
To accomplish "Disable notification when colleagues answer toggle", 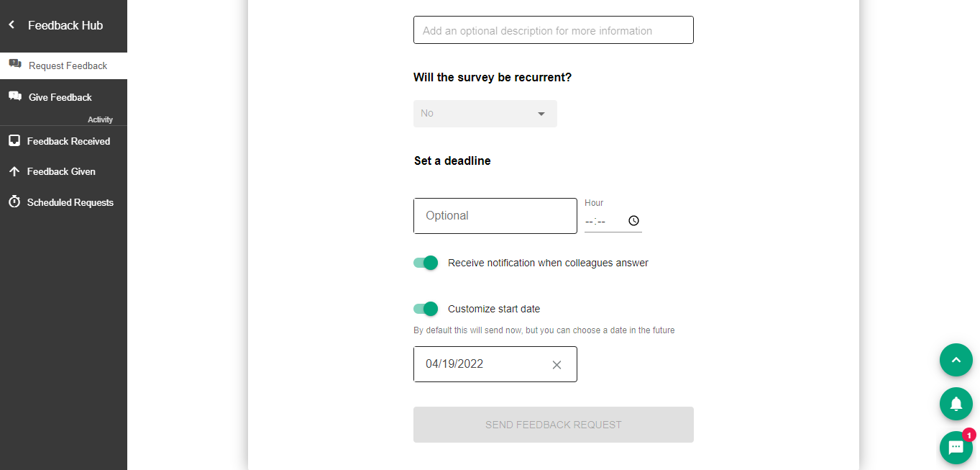I will pyautogui.click(x=426, y=263).
